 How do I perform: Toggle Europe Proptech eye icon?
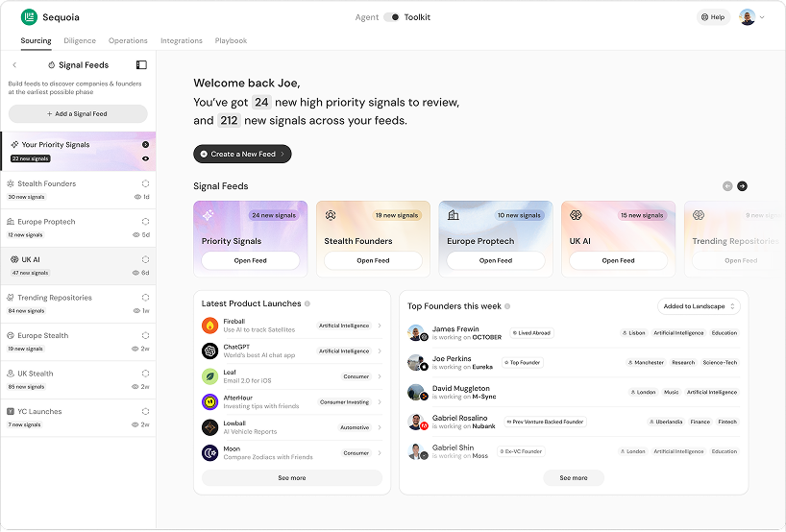click(135, 235)
